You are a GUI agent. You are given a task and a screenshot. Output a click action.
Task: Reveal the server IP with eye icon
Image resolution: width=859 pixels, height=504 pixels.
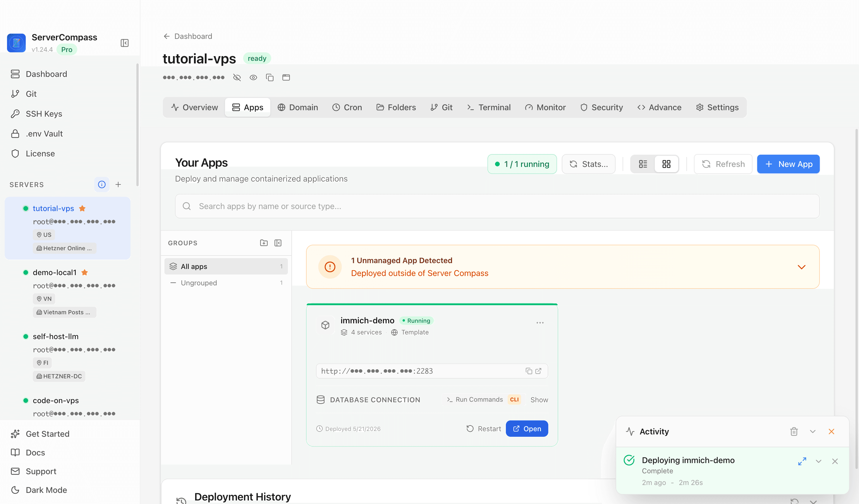tap(253, 78)
